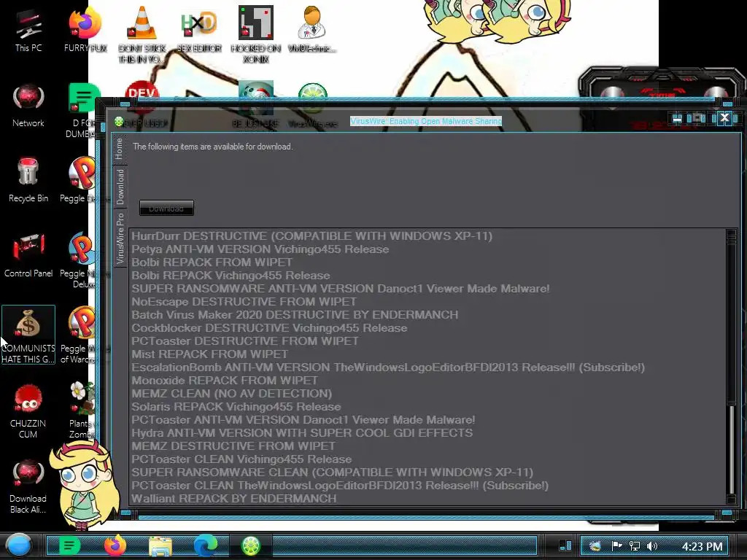This screenshot has height=560, width=747.
Task: Open green document app in taskbar
Action: [x=69, y=545]
